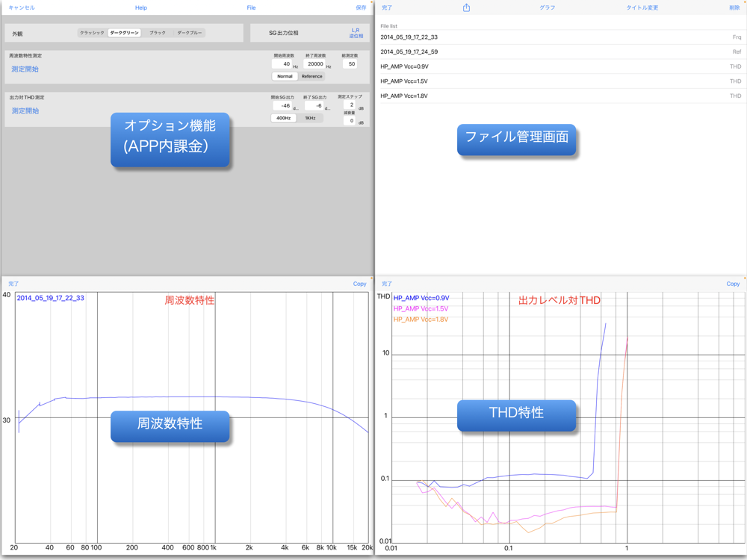Screen dimensions: 747x560
Task: Open Help in the options screen
Action: tap(141, 7)
